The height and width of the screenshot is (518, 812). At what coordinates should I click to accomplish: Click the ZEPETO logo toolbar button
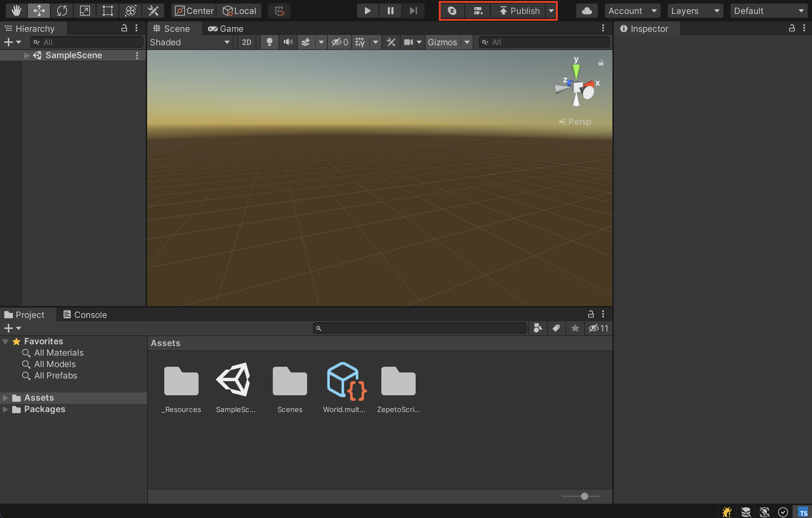tap(452, 11)
